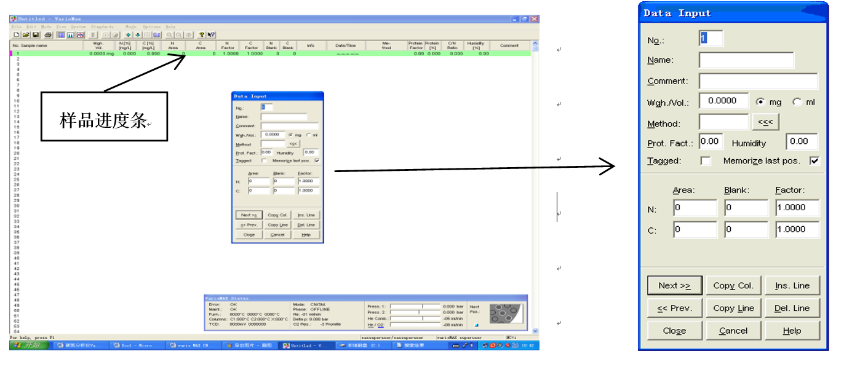
Task: Uncheck Memorize last pos. in enlarged dialog
Action: (815, 161)
